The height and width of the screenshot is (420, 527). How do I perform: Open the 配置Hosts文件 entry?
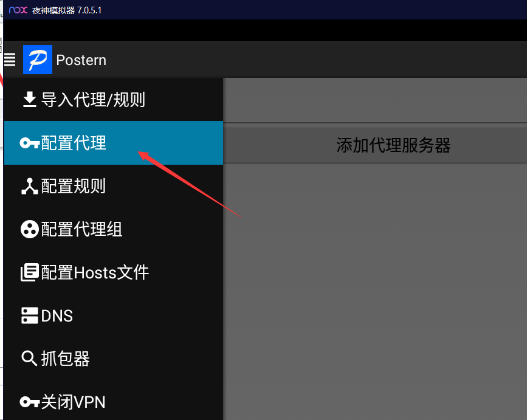tap(95, 273)
